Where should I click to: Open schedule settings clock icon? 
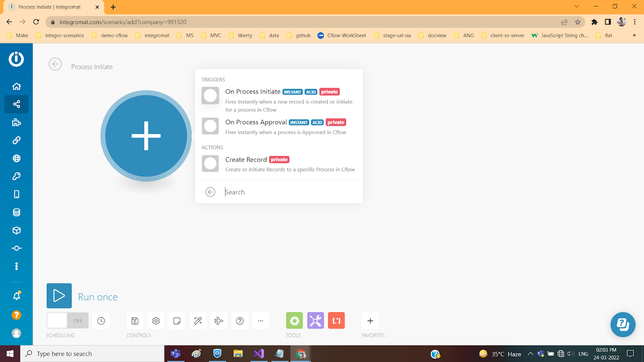(x=101, y=321)
